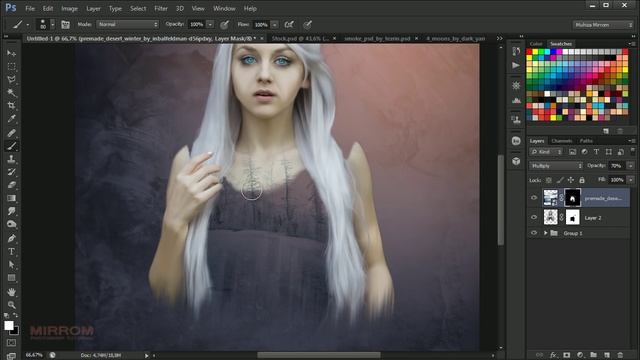Select premade_desert layer mask thumbnail

pos(572,198)
